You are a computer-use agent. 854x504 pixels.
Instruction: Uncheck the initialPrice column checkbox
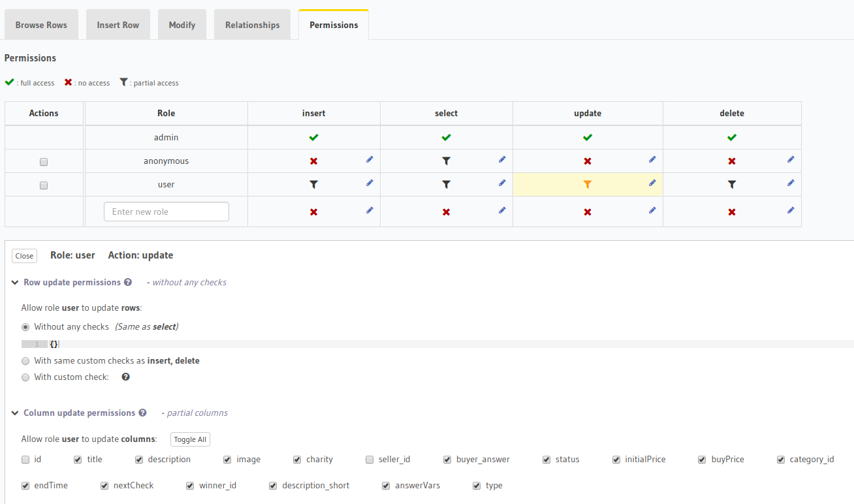pos(616,460)
